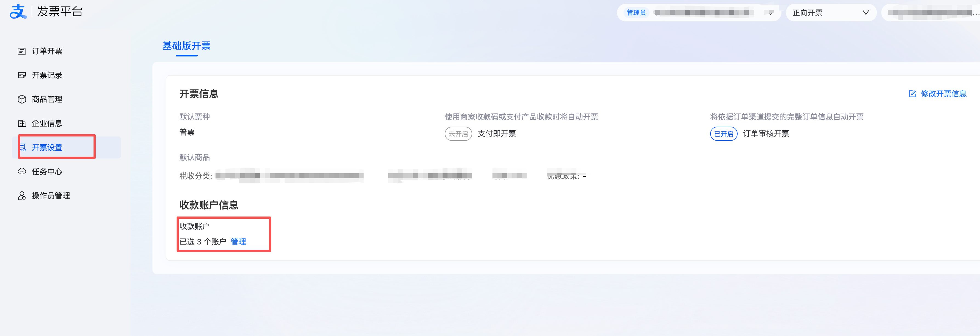
Task: Click the blurred user name field at top right
Action: click(931, 13)
